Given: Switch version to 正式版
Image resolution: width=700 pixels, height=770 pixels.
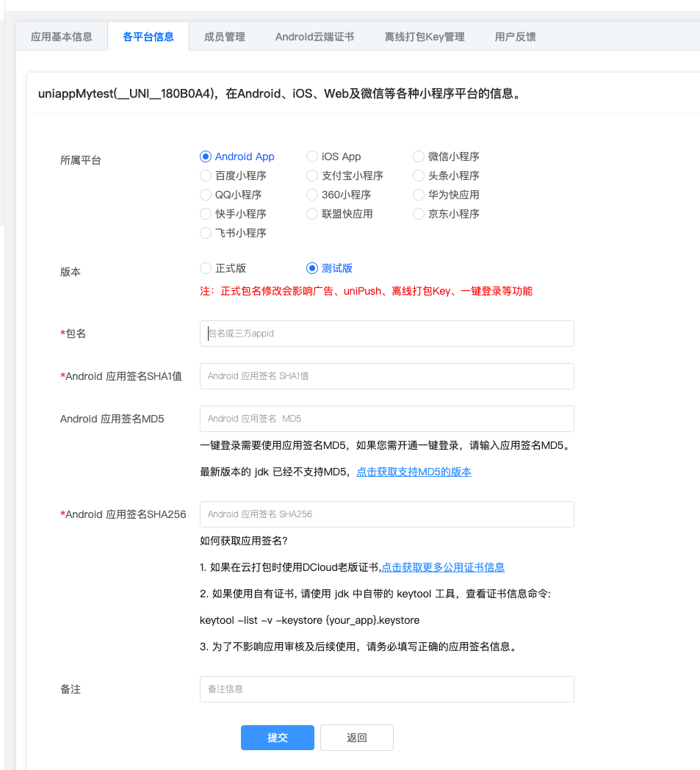Looking at the screenshot, I should pos(205,268).
